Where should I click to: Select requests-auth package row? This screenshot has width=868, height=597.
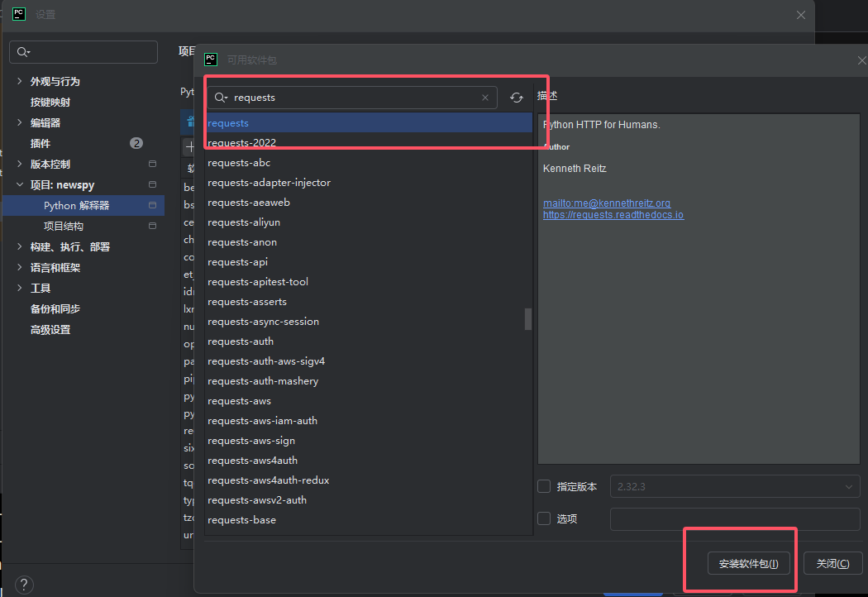369,341
